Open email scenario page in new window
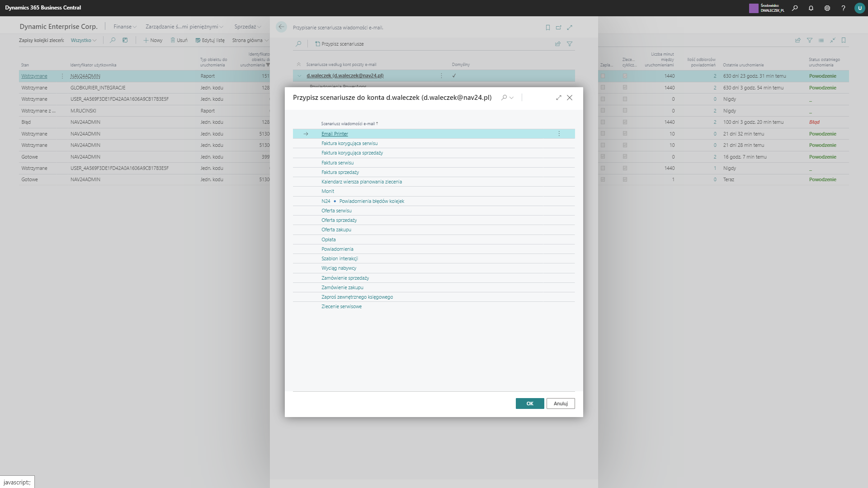Image resolution: width=868 pixels, height=488 pixels. point(559,28)
